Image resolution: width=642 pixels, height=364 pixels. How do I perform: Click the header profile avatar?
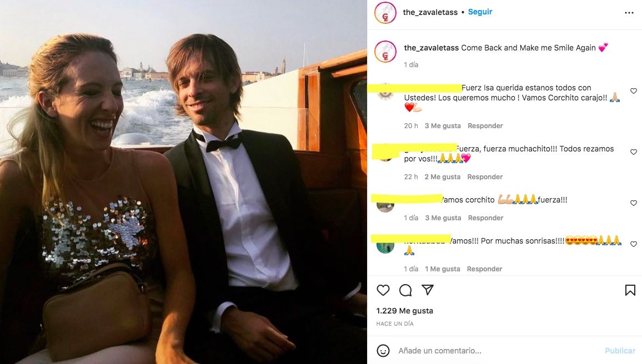(x=385, y=13)
